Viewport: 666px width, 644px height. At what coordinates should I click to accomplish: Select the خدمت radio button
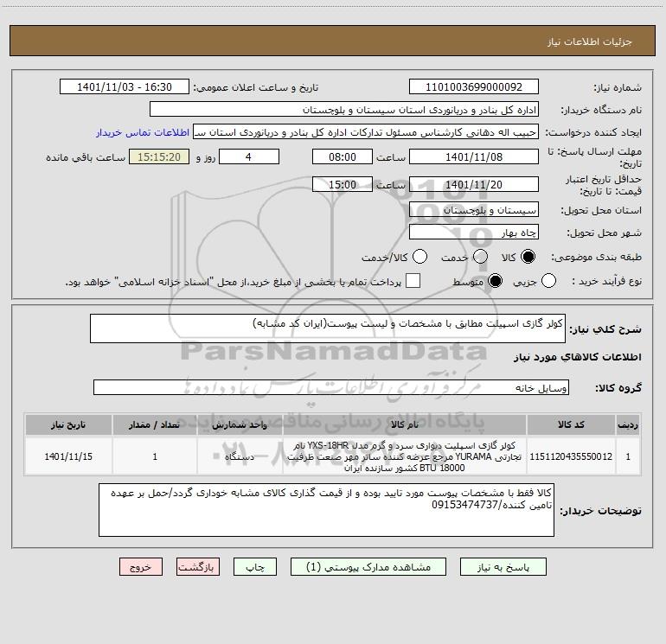point(480,257)
